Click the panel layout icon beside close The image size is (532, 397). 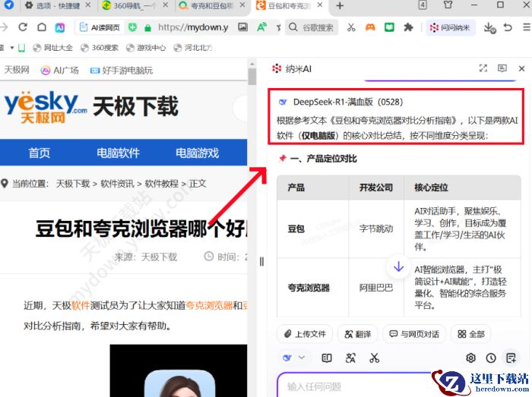502,68
